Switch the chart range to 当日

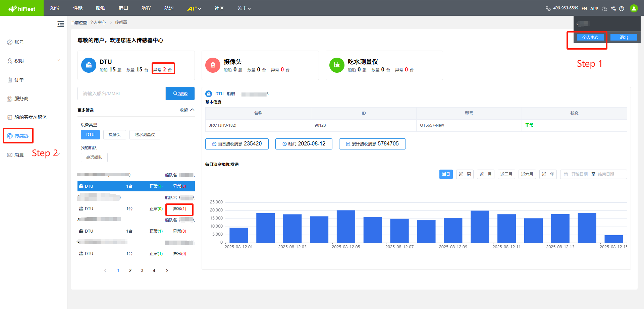(x=446, y=174)
